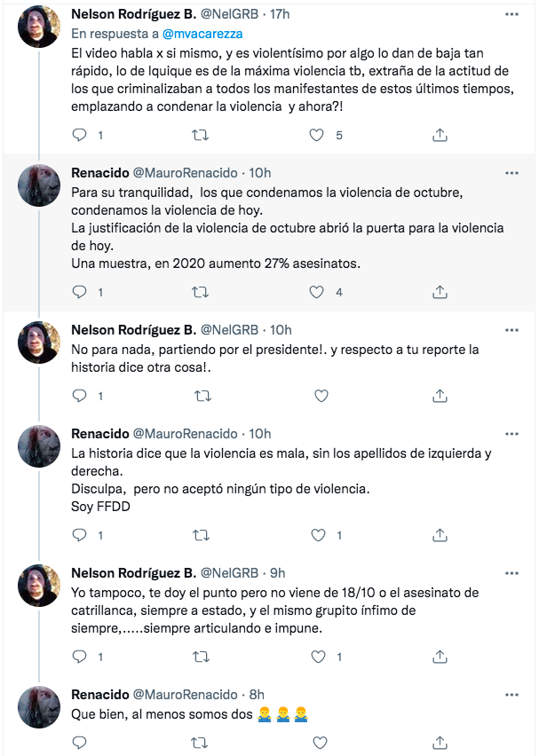The height and width of the screenshot is (756, 539).
Task: Click Renacido's avatar on 'Soy FFDD' tweet
Action: click(x=39, y=446)
